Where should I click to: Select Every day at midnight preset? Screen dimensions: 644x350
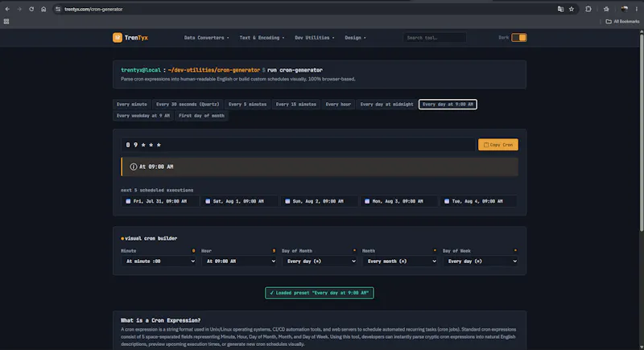coord(386,105)
